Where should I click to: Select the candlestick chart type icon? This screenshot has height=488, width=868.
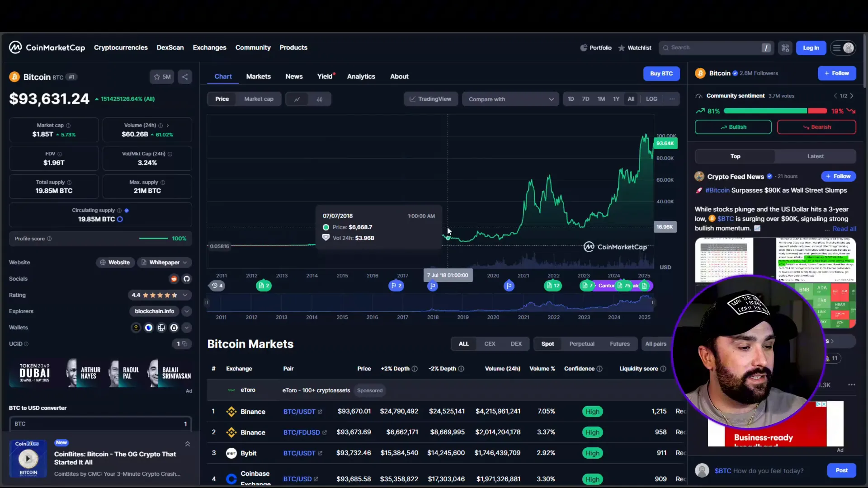pyautogui.click(x=320, y=99)
